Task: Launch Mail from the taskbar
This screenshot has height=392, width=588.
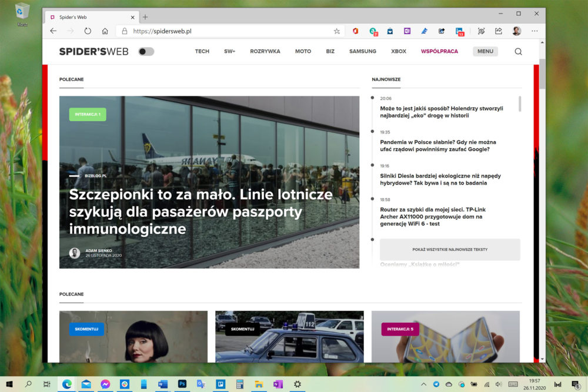Action: (x=86, y=384)
